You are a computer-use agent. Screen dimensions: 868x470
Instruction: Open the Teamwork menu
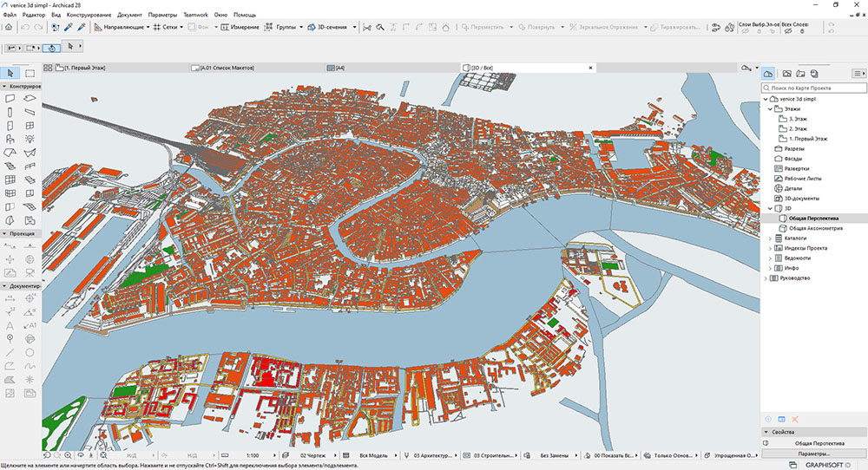[x=195, y=15]
